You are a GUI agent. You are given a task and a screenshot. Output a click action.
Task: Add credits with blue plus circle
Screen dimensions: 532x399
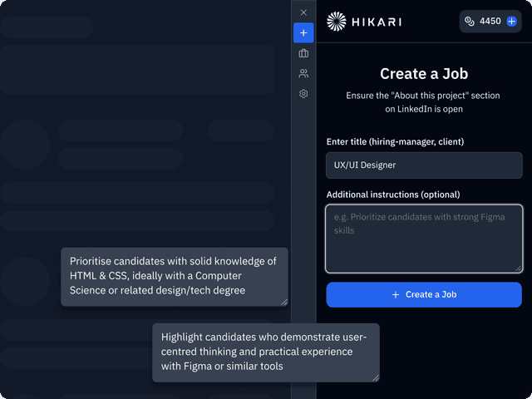tap(511, 21)
